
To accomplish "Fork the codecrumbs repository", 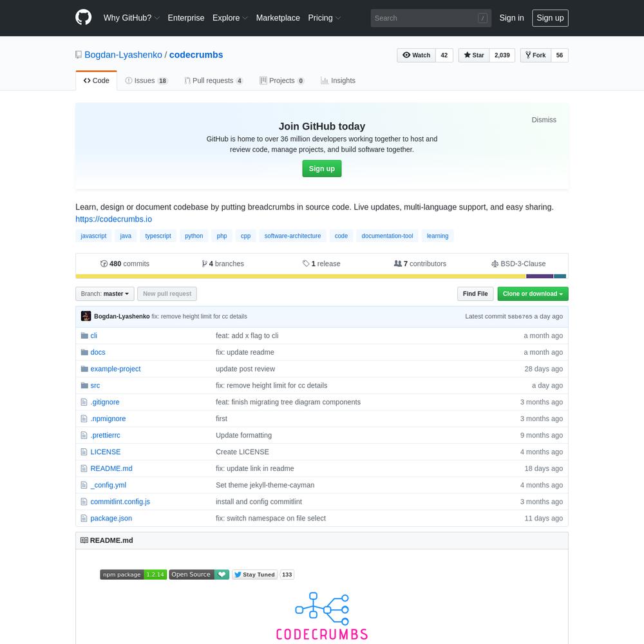I will tap(536, 55).
